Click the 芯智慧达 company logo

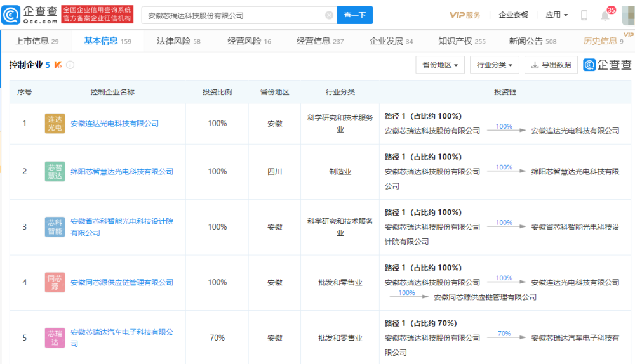click(55, 171)
